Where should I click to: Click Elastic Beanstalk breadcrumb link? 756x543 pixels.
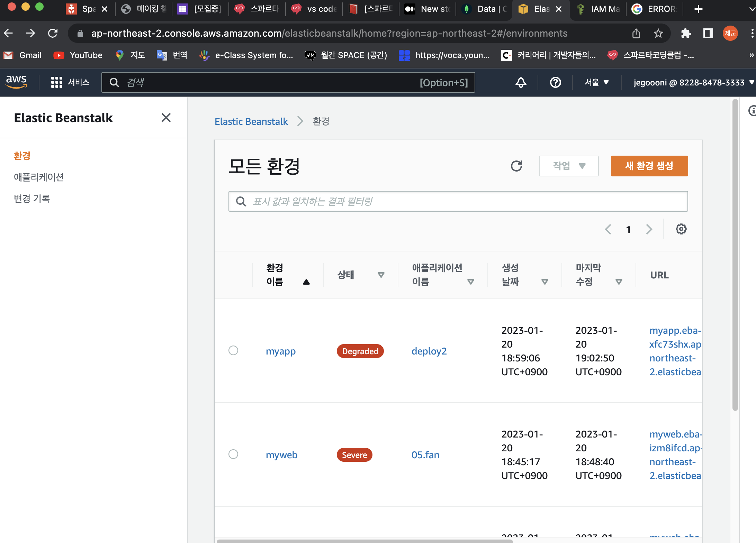pyautogui.click(x=251, y=121)
